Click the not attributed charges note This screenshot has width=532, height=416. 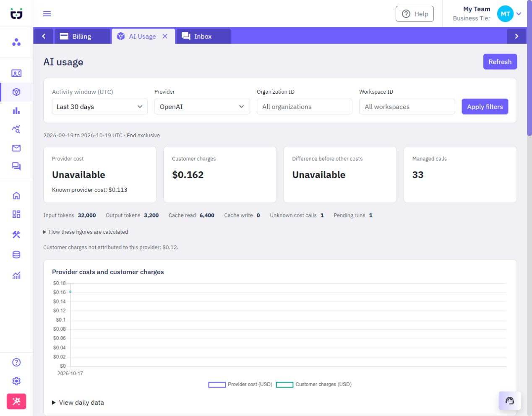(111, 247)
